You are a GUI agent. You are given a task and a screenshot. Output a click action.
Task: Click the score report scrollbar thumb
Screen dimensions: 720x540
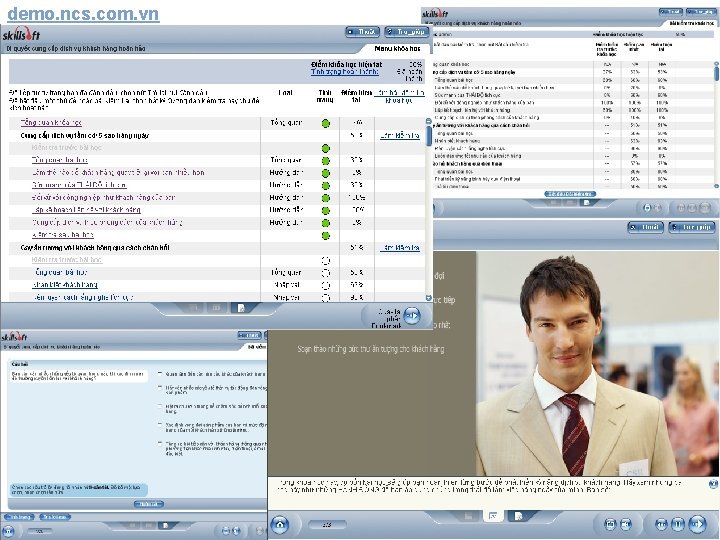point(716,73)
